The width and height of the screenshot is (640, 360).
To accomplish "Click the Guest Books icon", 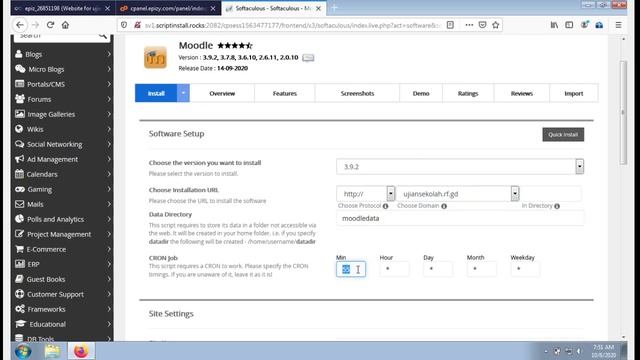I will pos(19,279).
